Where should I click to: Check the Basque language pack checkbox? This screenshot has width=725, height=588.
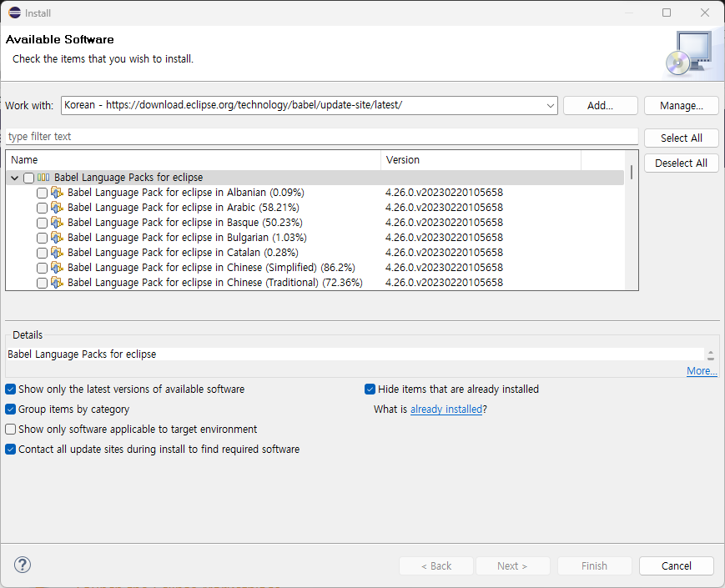click(x=42, y=223)
